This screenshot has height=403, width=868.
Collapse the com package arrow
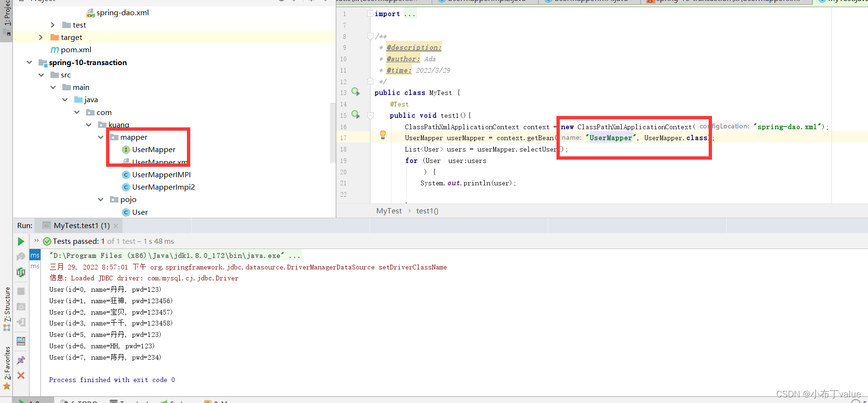click(77, 112)
